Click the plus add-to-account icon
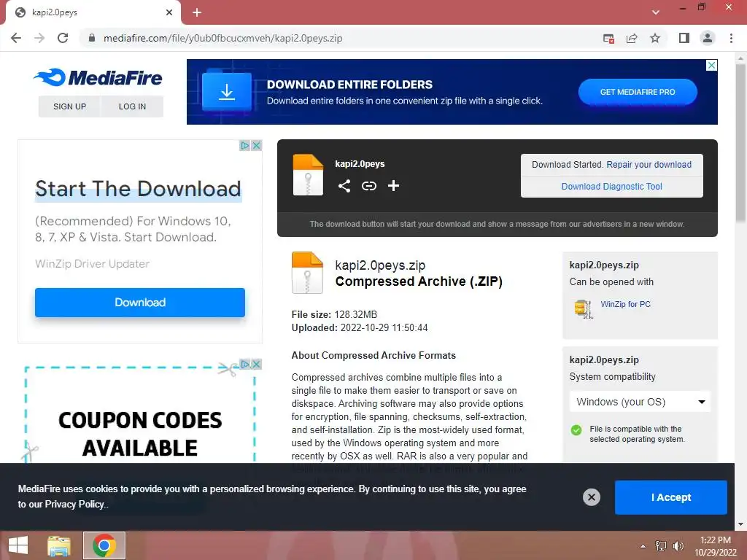The width and height of the screenshot is (747, 560). tap(393, 186)
